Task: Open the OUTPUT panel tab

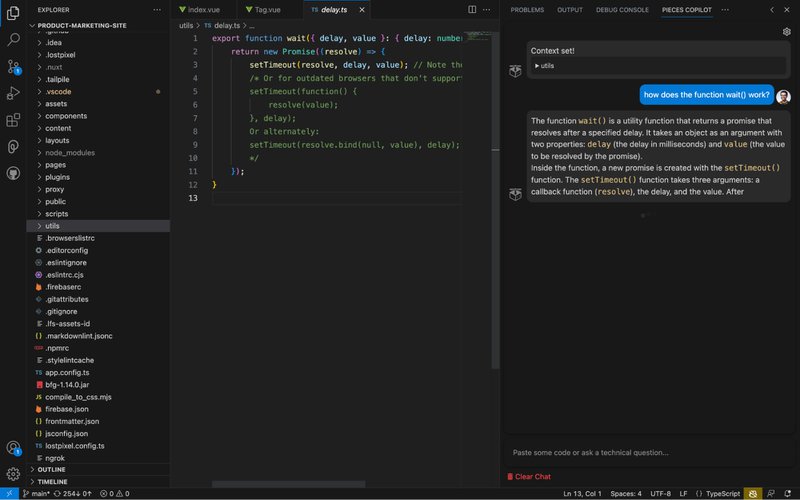Action: [x=569, y=10]
